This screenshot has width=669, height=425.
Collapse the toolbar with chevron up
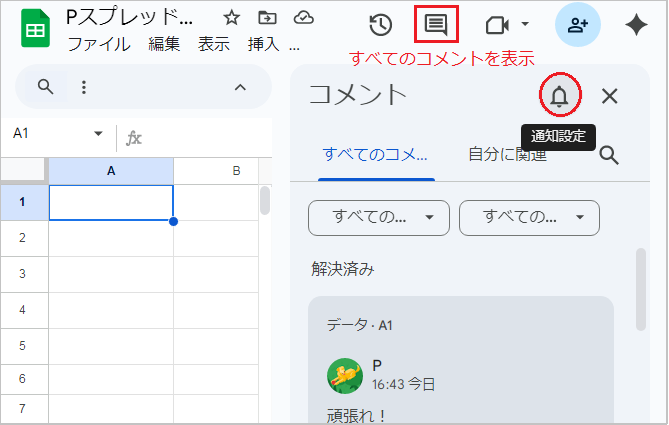240,87
